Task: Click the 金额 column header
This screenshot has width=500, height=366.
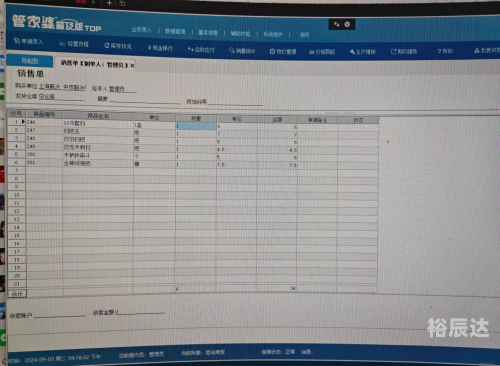Action: point(277,120)
